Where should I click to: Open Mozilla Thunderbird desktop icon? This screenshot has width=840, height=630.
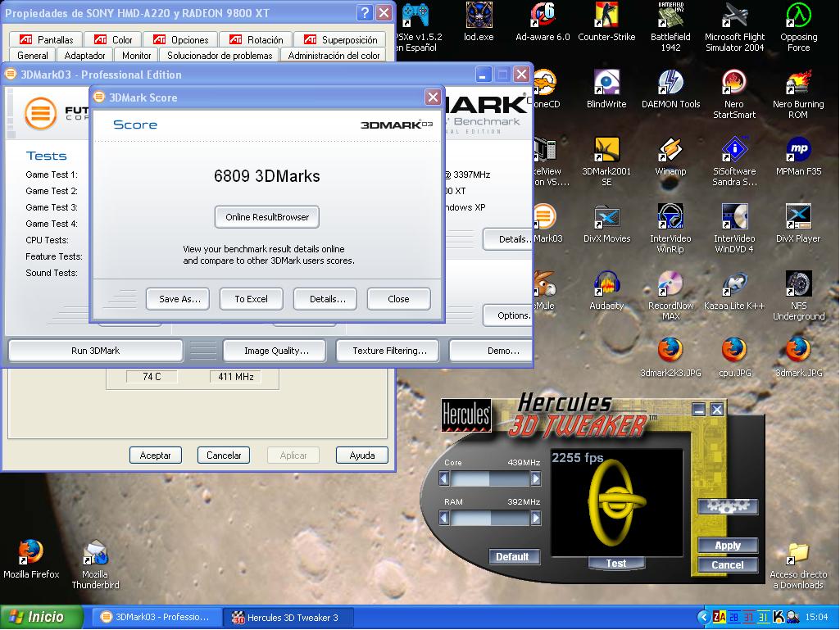[x=95, y=554]
